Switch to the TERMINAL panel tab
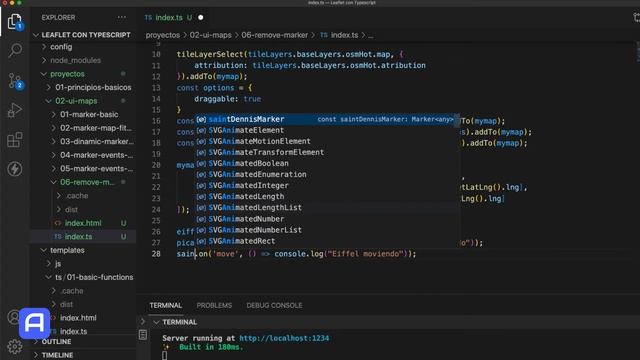640x360 pixels. coord(165,305)
